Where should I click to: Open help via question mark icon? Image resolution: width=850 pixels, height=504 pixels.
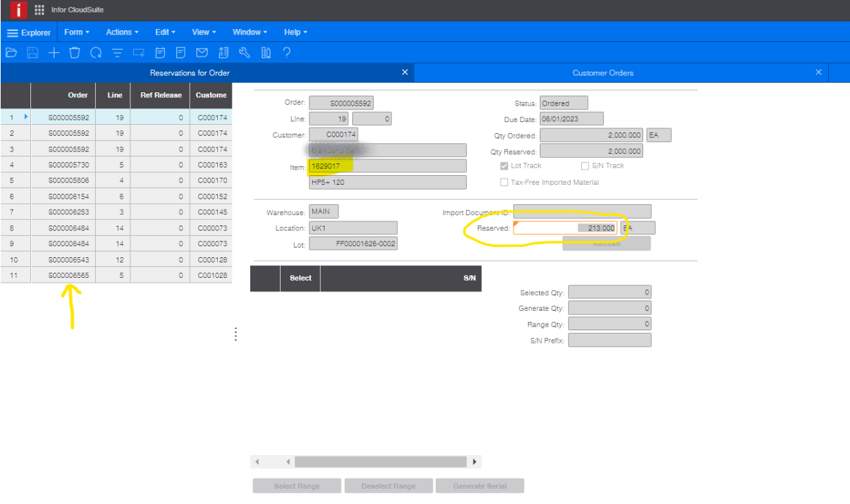click(287, 52)
